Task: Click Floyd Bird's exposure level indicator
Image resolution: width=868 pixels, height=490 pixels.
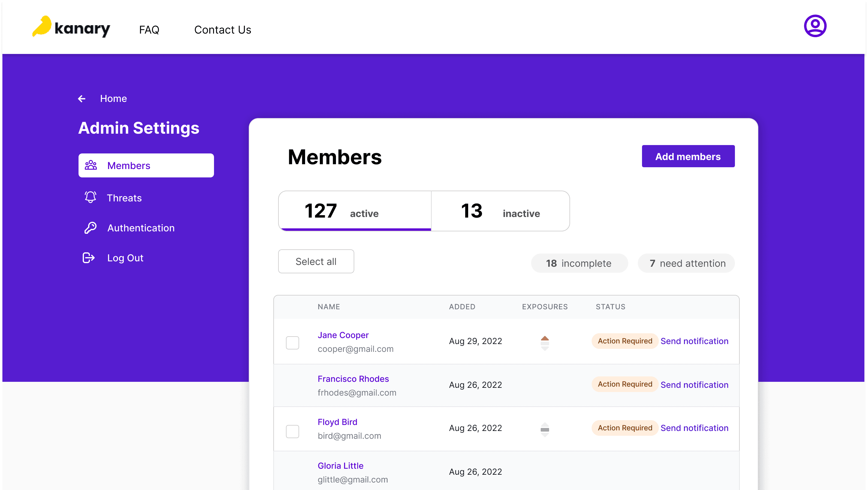Action: pyautogui.click(x=545, y=429)
